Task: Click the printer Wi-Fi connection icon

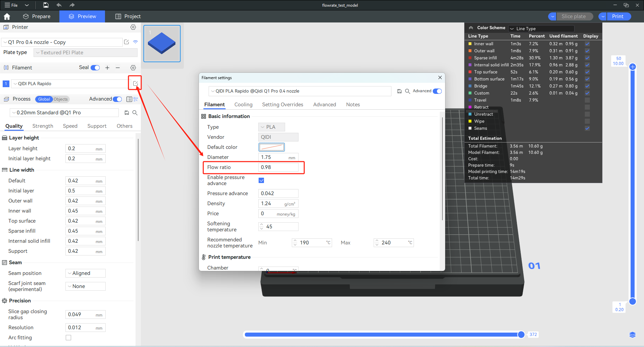Action: pyautogui.click(x=136, y=42)
